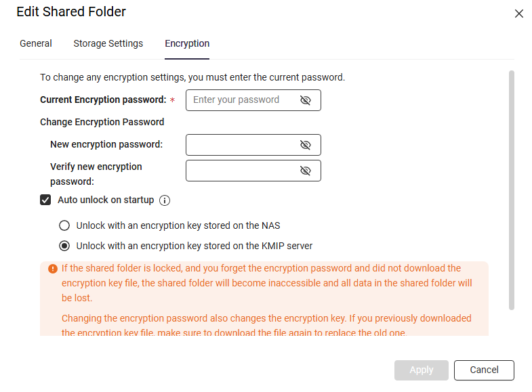Show the current encryption password text
This screenshot has height=392, width=532.
(x=305, y=100)
